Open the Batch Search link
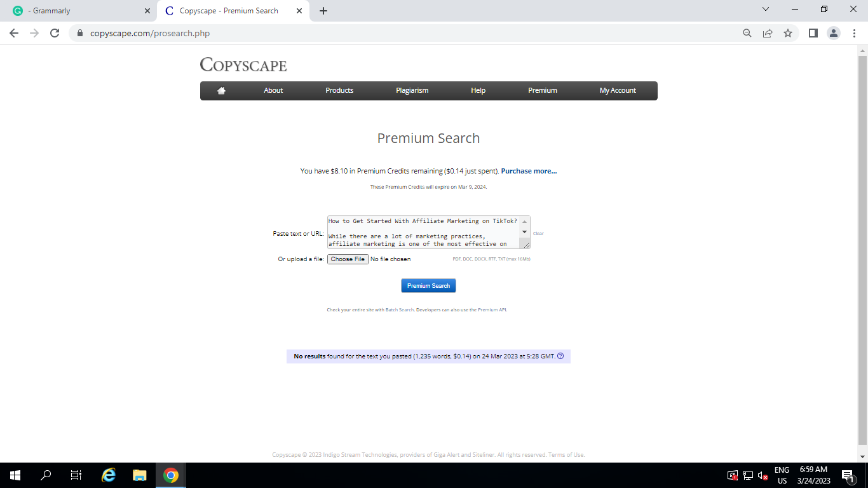 (400, 310)
